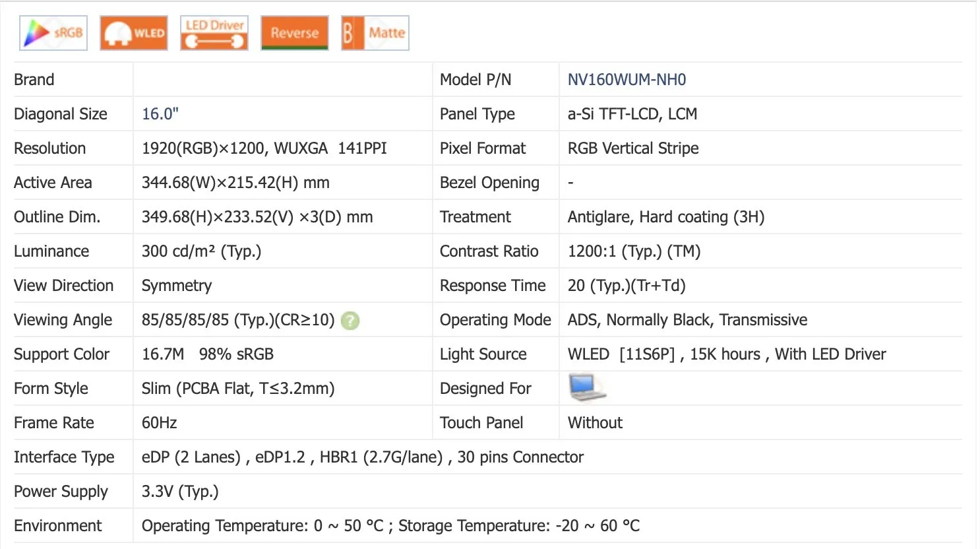
Task: Click the WLED light source description
Action: [726, 354]
